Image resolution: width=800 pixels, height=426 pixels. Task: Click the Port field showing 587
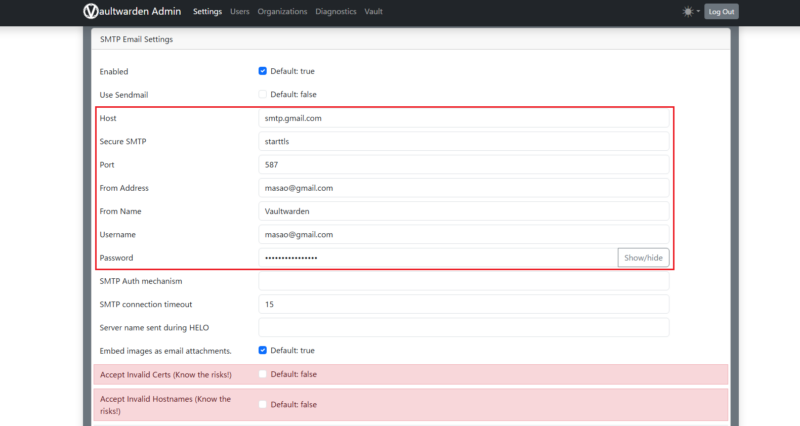click(463, 165)
